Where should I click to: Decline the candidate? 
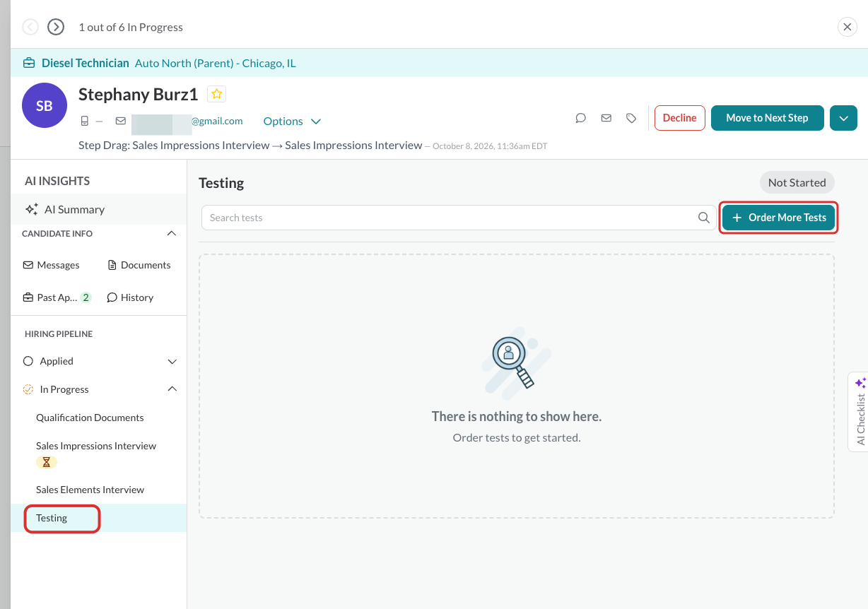[679, 118]
